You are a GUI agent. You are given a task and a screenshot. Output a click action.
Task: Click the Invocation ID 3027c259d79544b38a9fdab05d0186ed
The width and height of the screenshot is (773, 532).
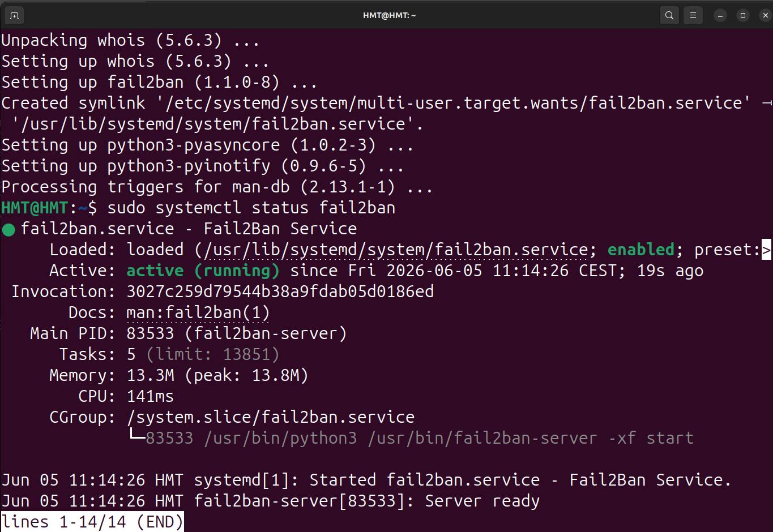280,291
